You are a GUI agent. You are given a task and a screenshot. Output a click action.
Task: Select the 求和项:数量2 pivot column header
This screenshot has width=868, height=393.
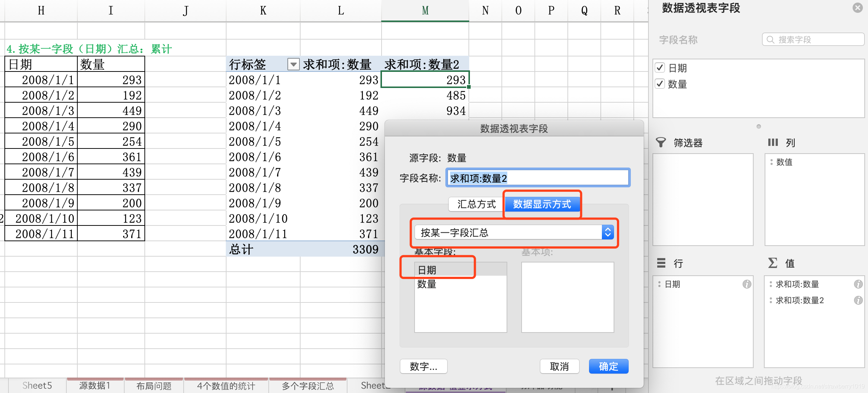point(425,65)
